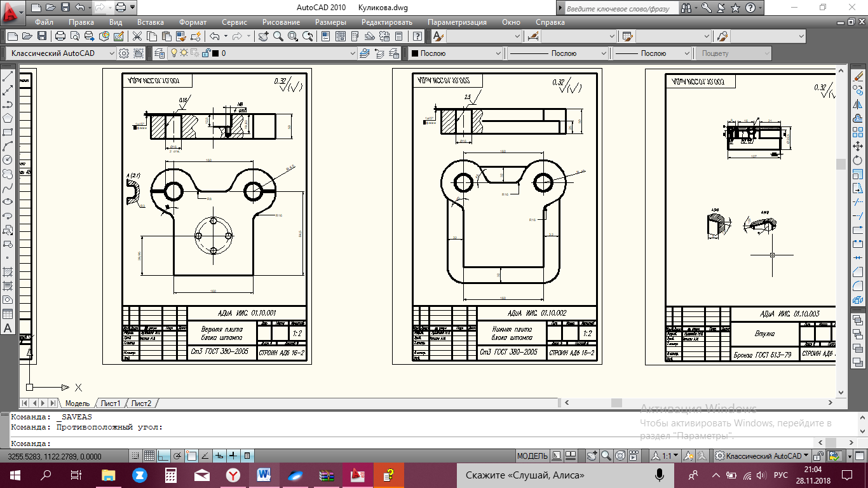Select the Line tool in Draw toolbar
The width and height of the screenshot is (868, 488).
[8, 77]
